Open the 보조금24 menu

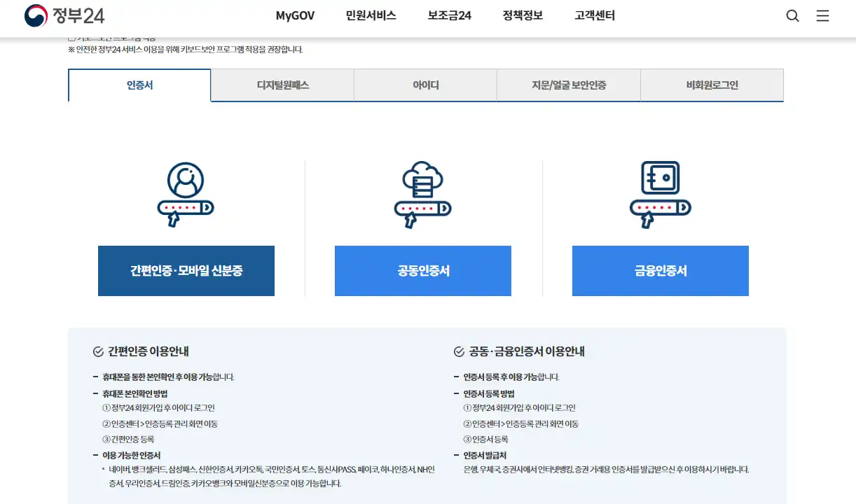coord(448,15)
